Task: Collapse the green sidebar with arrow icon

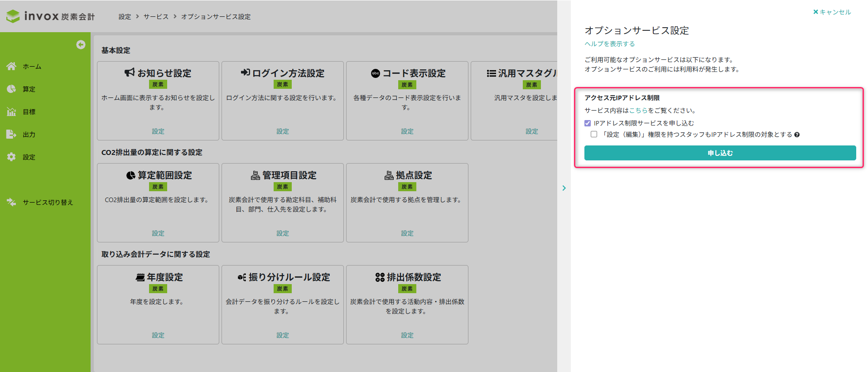Action: (x=81, y=44)
